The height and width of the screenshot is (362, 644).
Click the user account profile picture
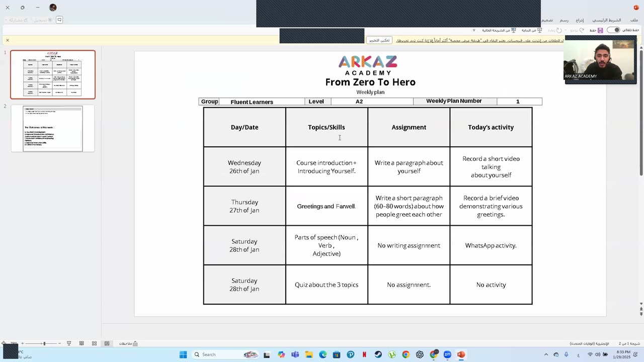tap(53, 8)
